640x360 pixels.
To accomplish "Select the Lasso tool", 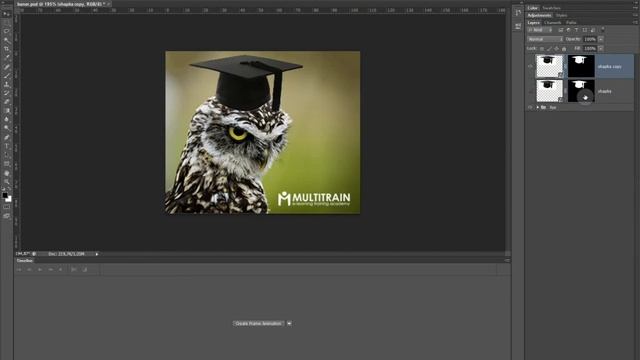I will click(x=6, y=31).
